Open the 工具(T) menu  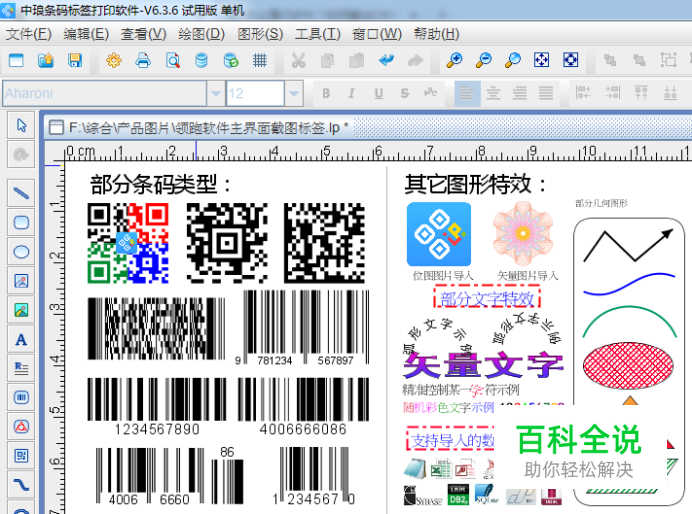coord(317,34)
